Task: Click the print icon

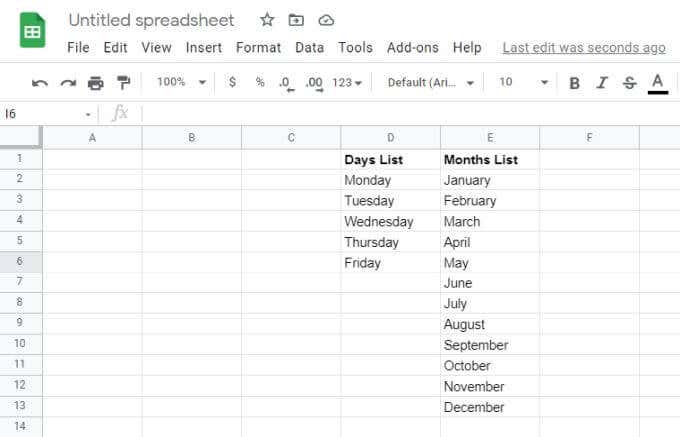Action: click(96, 83)
